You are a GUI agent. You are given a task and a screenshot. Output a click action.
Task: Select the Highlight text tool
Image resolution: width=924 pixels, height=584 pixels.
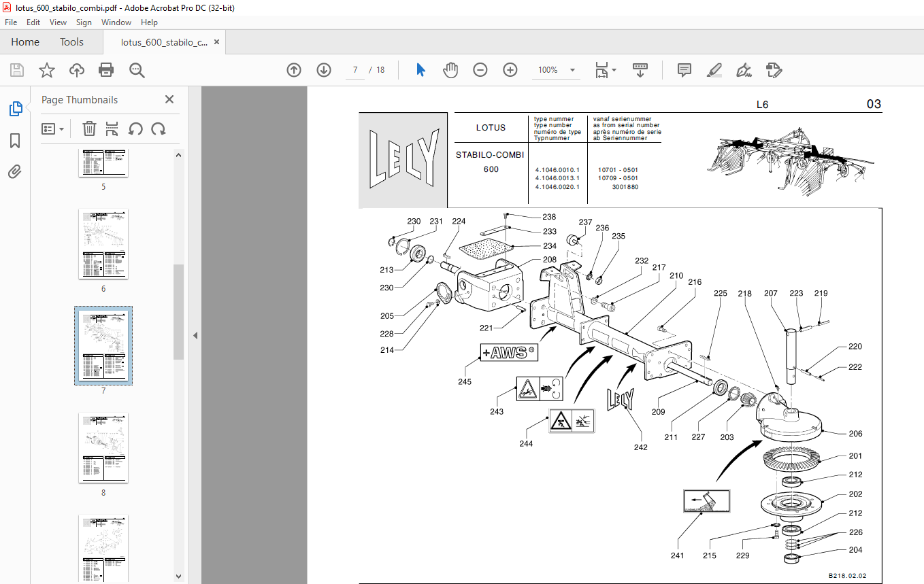(714, 70)
